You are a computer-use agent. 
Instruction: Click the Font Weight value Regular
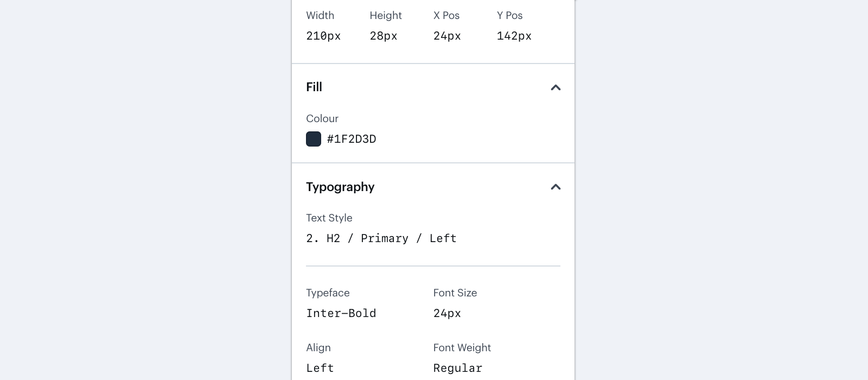457,368
